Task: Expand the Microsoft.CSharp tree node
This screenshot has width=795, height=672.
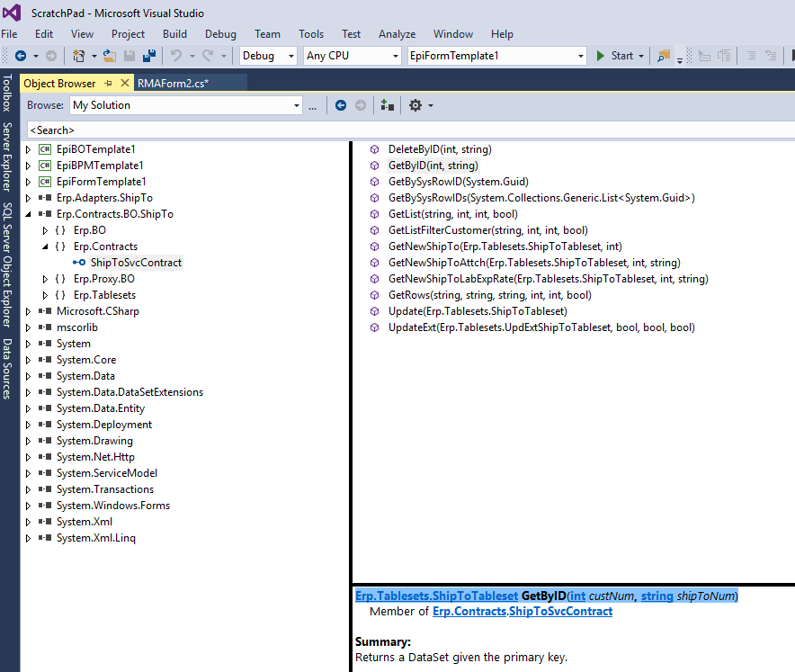Action: pos(29,311)
